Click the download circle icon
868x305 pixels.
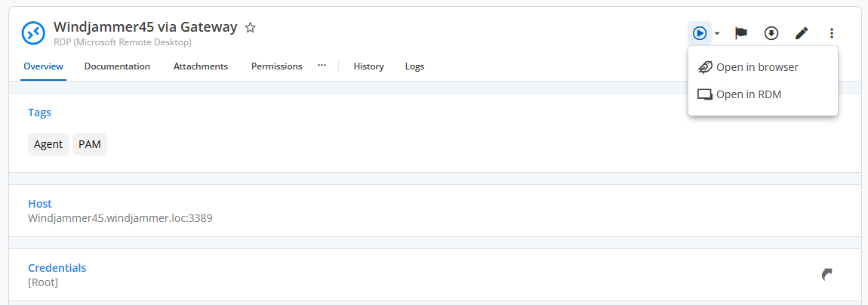tap(771, 34)
